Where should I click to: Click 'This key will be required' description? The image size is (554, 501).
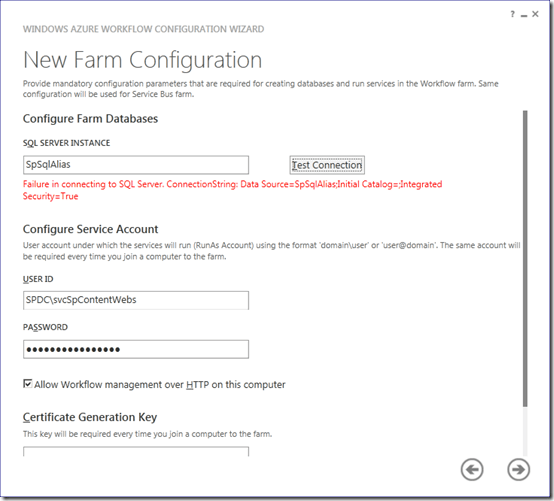(147, 434)
